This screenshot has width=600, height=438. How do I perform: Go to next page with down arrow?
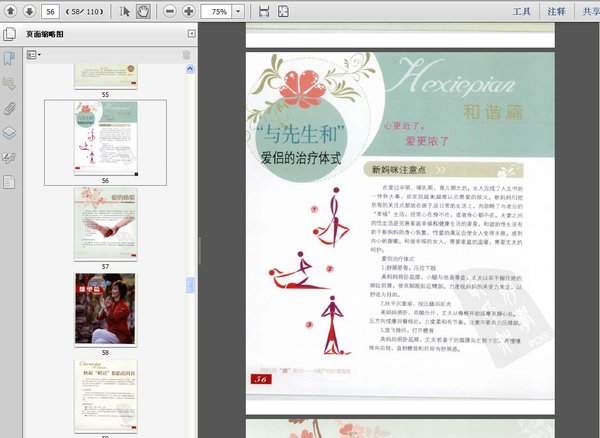coord(29,11)
